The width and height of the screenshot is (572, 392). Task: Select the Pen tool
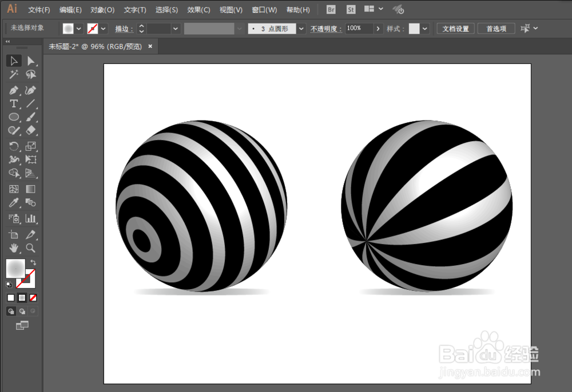14,90
